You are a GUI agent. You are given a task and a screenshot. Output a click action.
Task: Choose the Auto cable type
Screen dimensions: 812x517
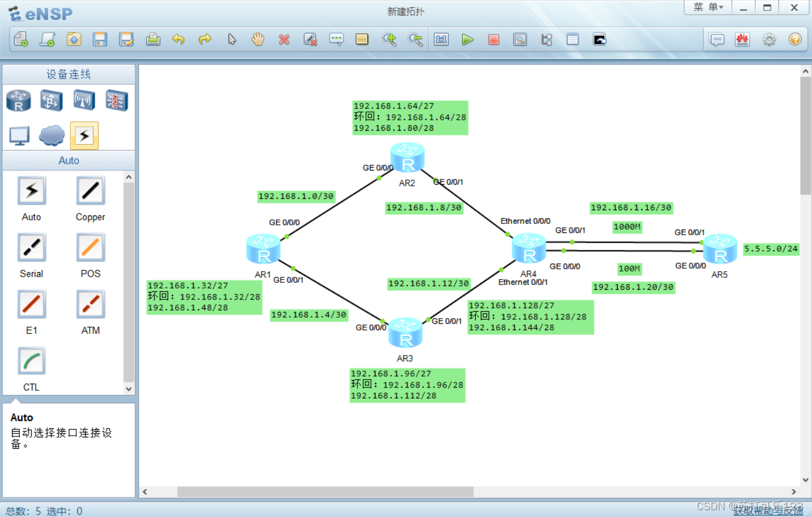tap(31, 191)
